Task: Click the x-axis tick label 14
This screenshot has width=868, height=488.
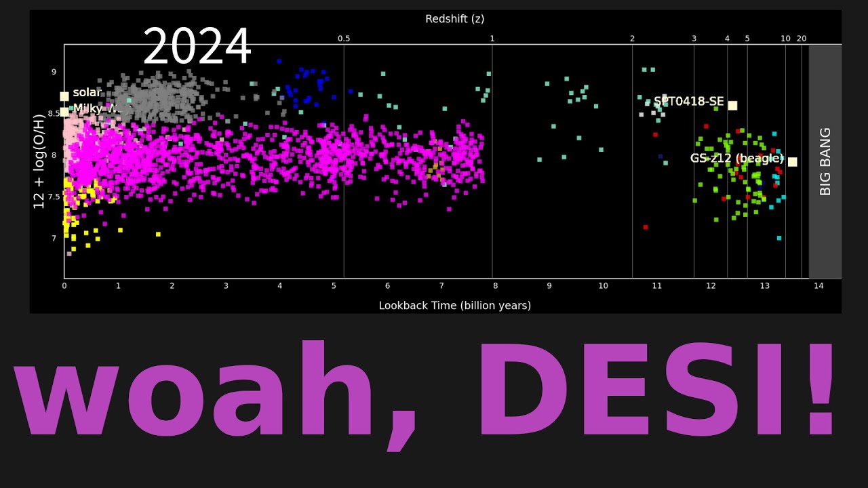Action: click(x=818, y=286)
